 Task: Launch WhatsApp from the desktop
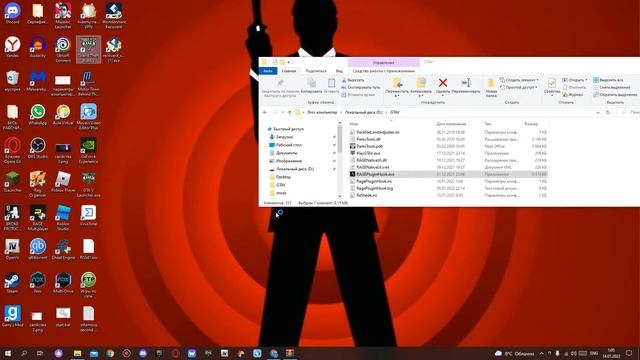(38, 114)
